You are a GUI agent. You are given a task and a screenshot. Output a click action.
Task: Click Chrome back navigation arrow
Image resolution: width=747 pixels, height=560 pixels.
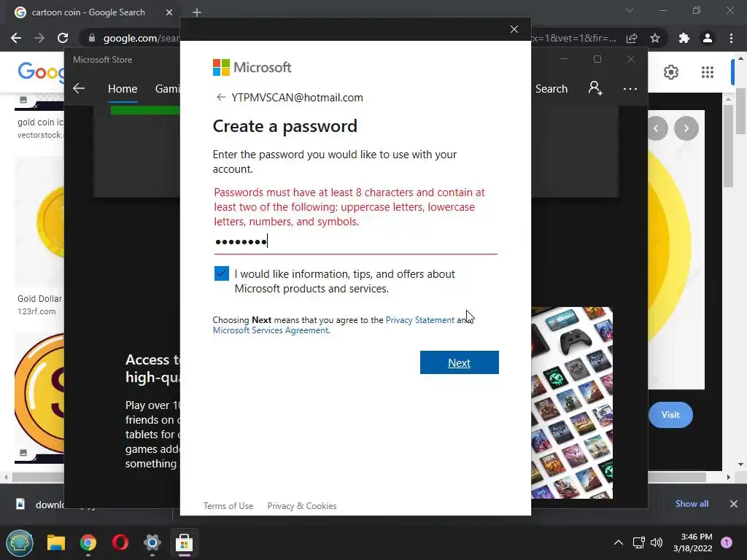click(16, 38)
